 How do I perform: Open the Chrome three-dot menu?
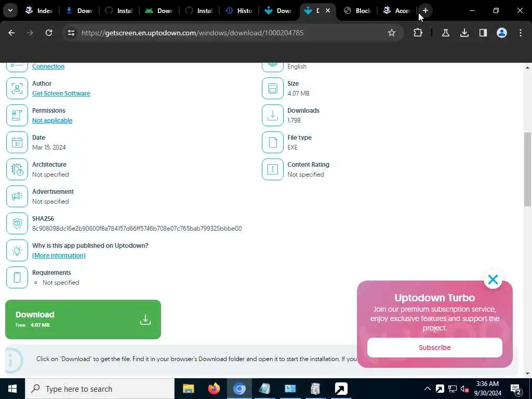tap(521, 33)
